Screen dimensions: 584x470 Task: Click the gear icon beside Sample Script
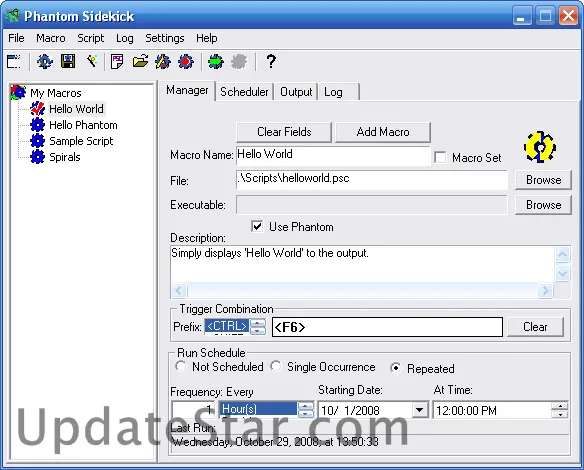click(38, 141)
